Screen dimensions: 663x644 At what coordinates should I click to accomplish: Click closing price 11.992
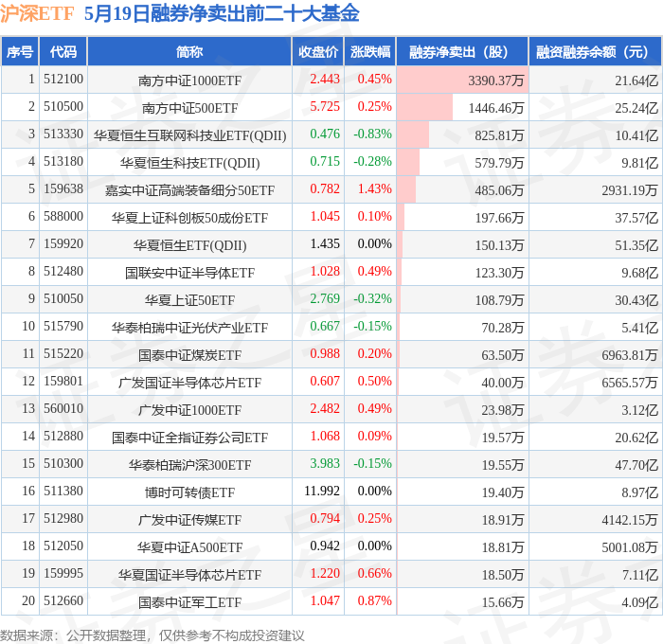322,492
